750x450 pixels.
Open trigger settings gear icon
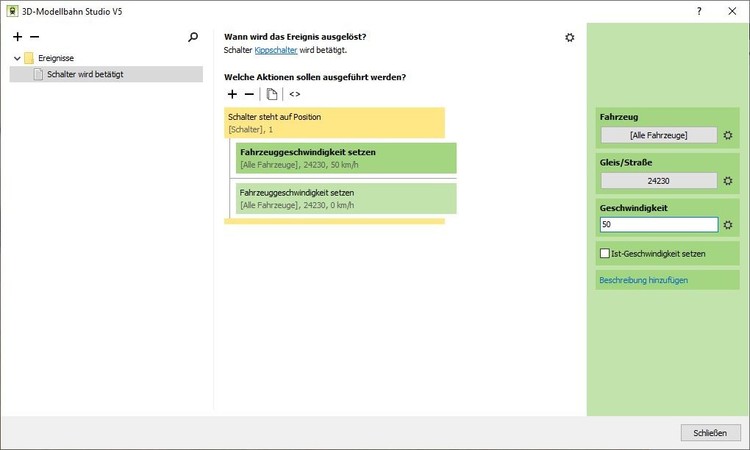click(x=570, y=38)
